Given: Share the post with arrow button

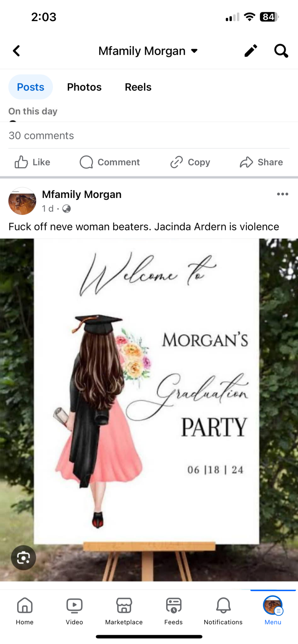Looking at the screenshot, I should point(261,162).
